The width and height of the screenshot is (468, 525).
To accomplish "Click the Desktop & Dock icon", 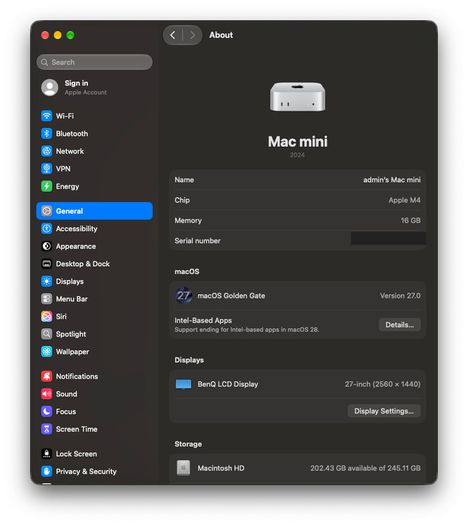I will click(x=47, y=264).
